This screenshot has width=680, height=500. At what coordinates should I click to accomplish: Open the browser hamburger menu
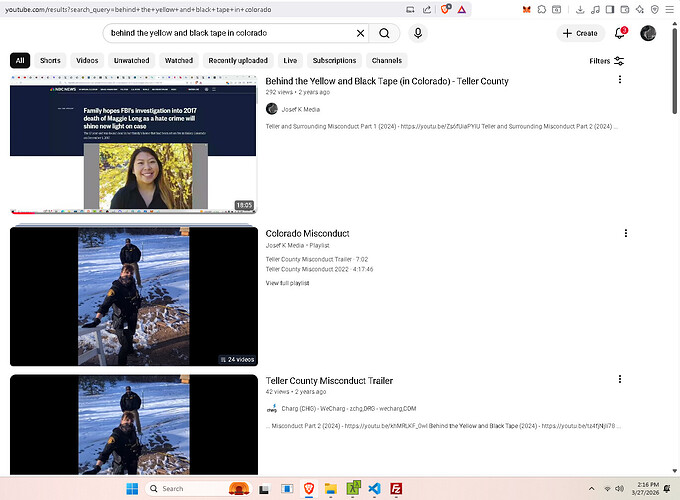point(670,9)
